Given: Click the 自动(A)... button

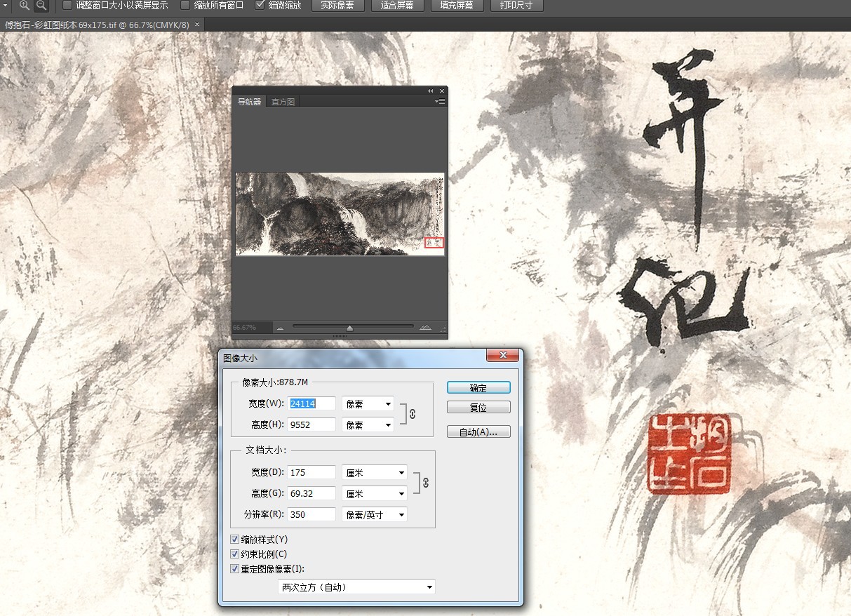Looking at the screenshot, I should pyautogui.click(x=478, y=431).
